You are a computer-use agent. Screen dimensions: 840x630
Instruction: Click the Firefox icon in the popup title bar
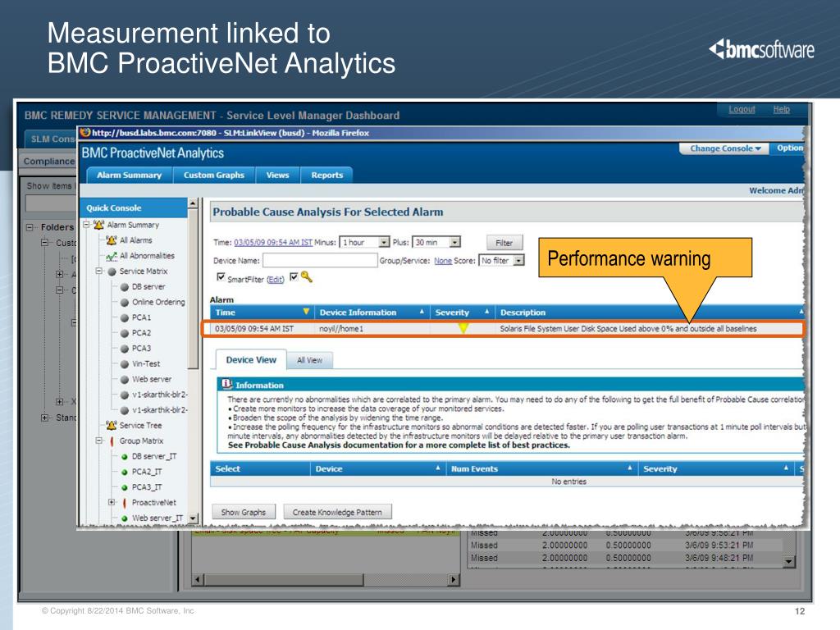tap(85, 132)
